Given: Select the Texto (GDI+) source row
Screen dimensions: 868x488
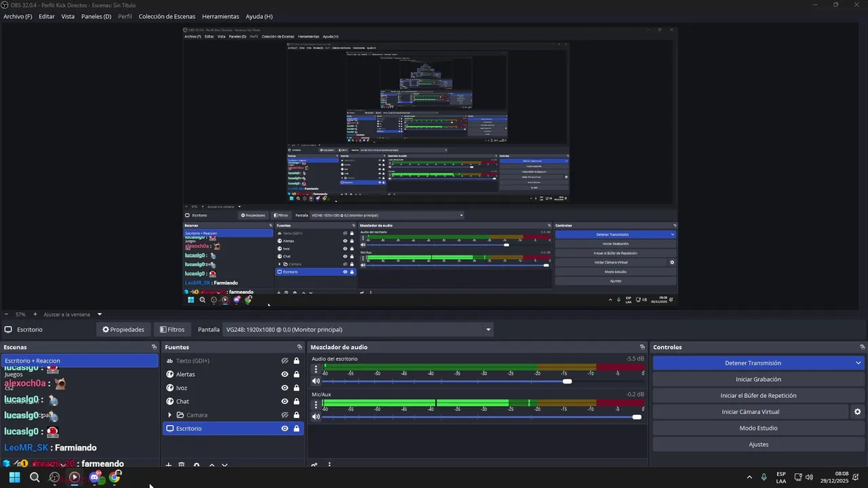Looking at the screenshot, I should pos(233,361).
